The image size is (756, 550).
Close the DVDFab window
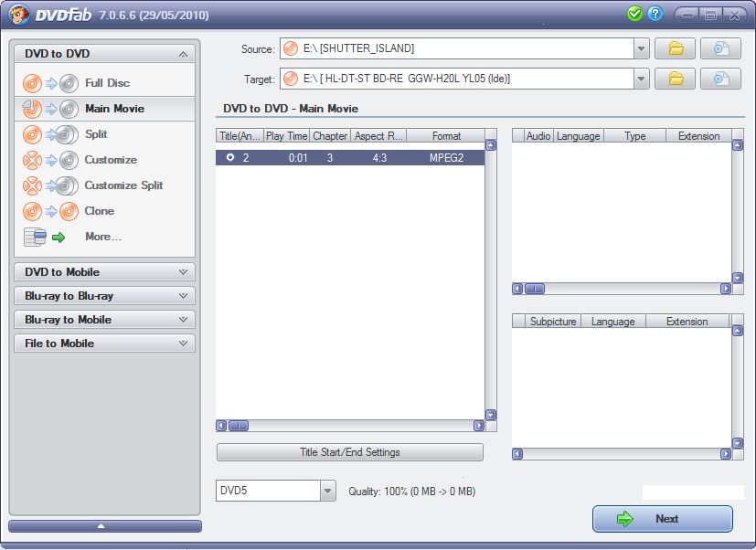pyautogui.click(x=734, y=15)
